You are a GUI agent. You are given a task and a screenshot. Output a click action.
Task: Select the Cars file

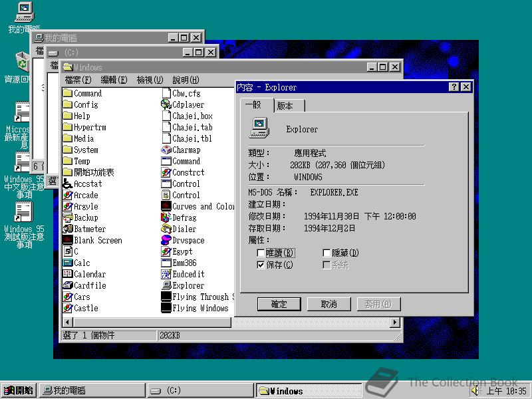tap(77, 297)
